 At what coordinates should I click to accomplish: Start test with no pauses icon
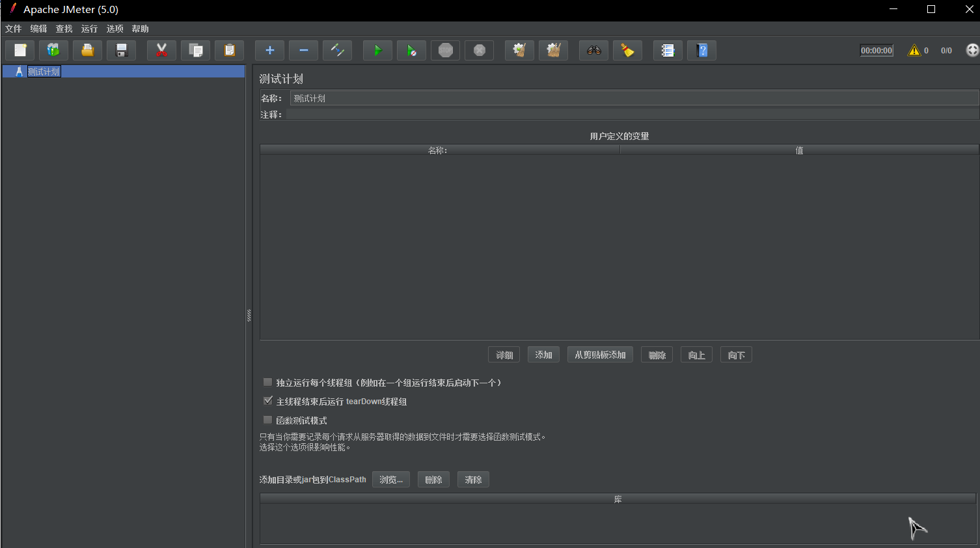click(412, 50)
